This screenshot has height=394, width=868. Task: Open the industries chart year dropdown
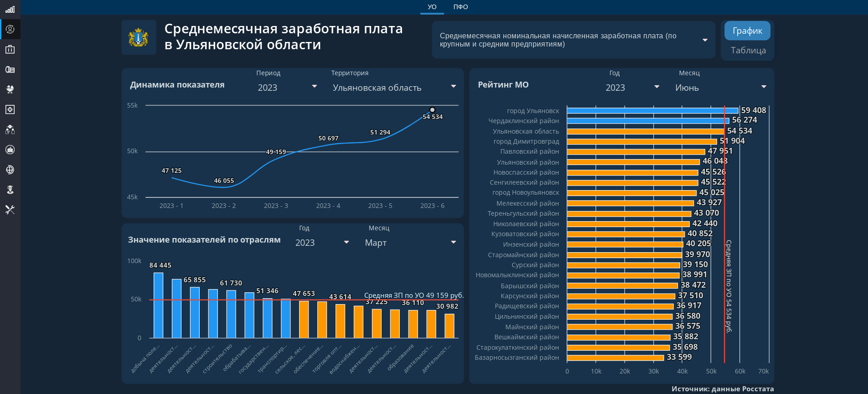[x=322, y=242]
